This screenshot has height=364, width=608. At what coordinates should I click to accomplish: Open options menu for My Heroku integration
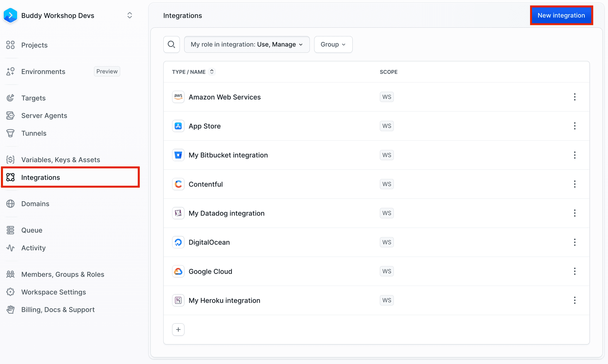(575, 300)
